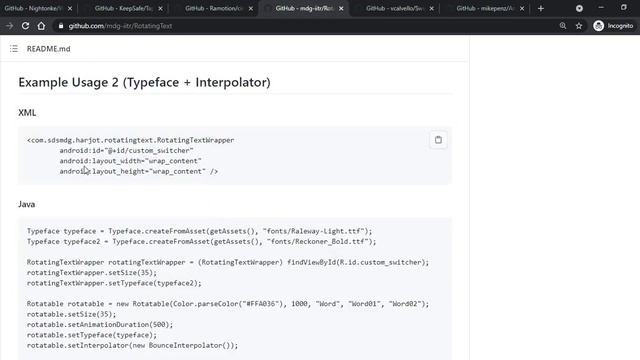Click the Raleway-Light.ttf typeface line

[x=200, y=231]
